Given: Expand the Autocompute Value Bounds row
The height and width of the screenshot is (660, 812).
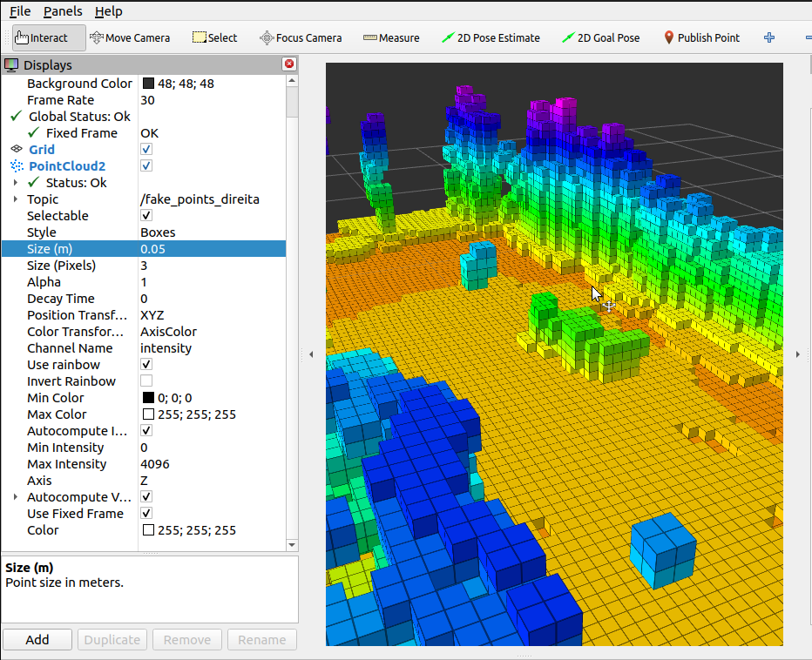Looking at the screenshot, I should coord(16,497).
